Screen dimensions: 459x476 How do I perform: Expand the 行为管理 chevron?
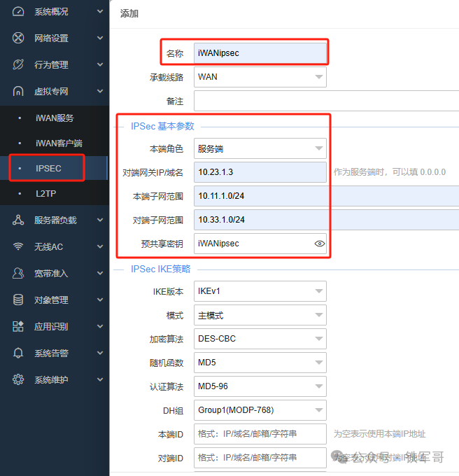(x=100, y=64)
